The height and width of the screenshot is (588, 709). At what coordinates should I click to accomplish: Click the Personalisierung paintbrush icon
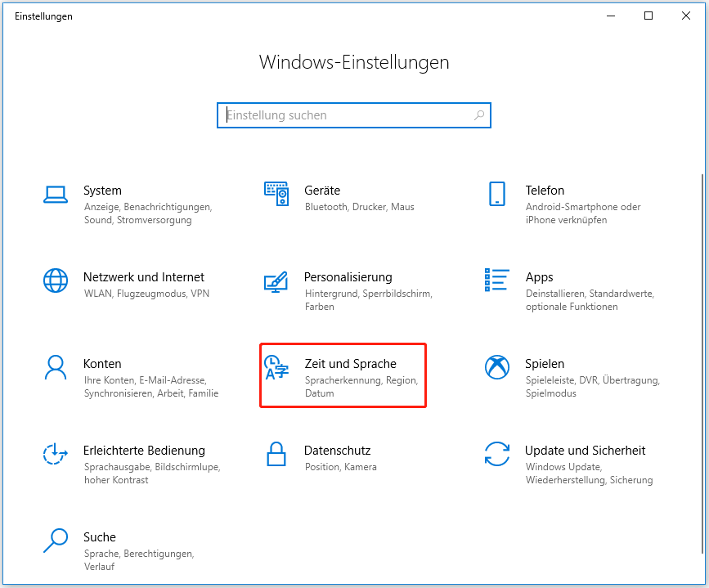coord(276,281)
